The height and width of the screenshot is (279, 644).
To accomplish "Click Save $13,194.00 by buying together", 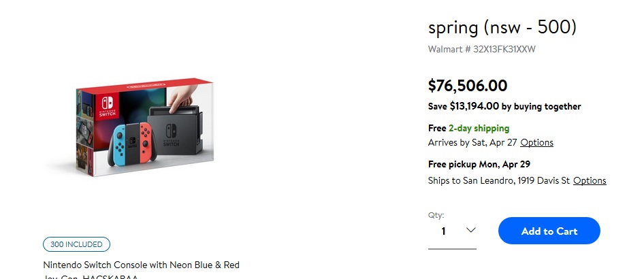I will click(x=504, y=106).
